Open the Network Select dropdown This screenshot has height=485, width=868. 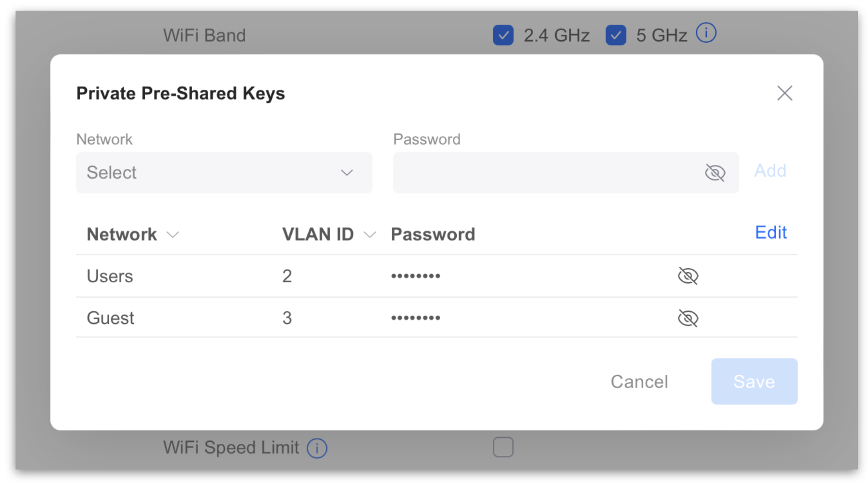pyautogui.click(x=224, y=173)
